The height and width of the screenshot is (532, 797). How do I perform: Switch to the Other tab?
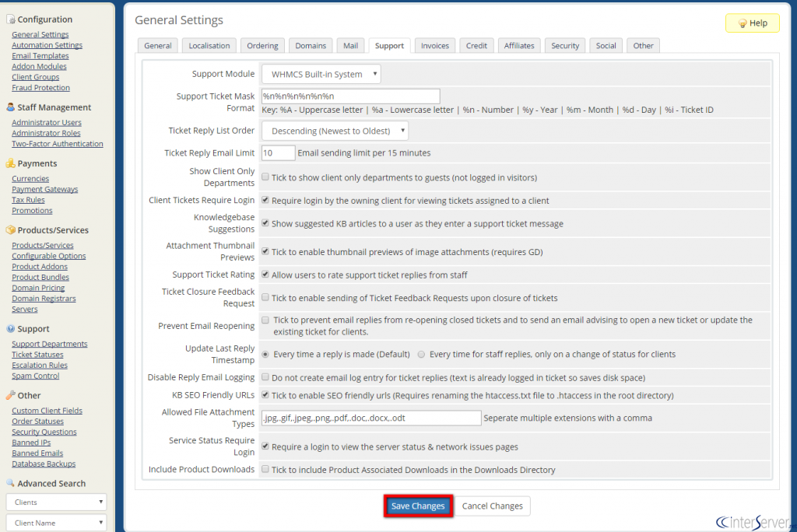click(644, 46)
